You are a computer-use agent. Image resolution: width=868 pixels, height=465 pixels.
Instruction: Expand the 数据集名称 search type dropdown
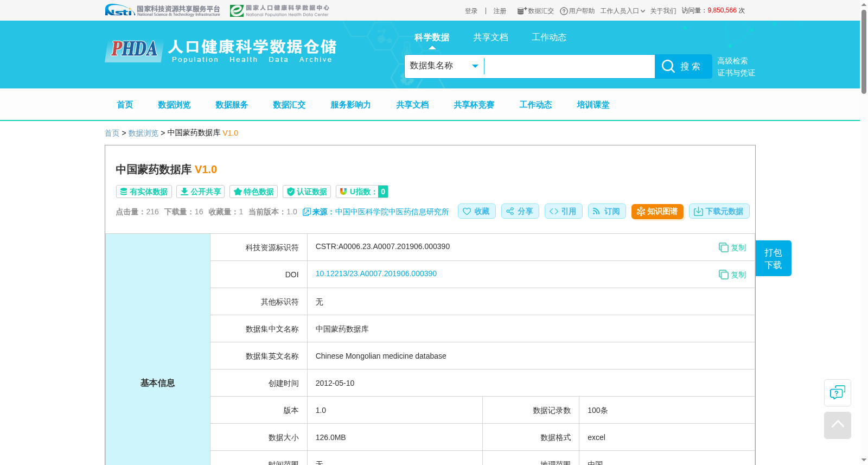[444, 66]
